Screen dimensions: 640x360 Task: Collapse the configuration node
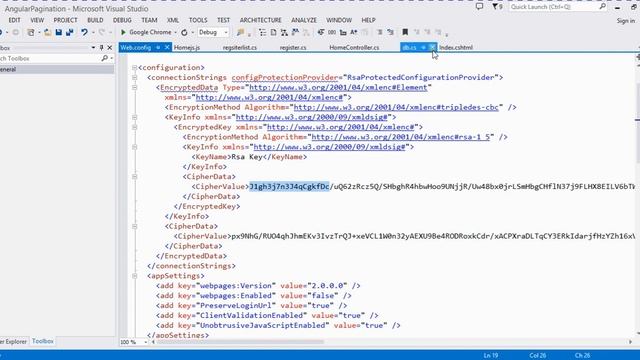[134, 67]
